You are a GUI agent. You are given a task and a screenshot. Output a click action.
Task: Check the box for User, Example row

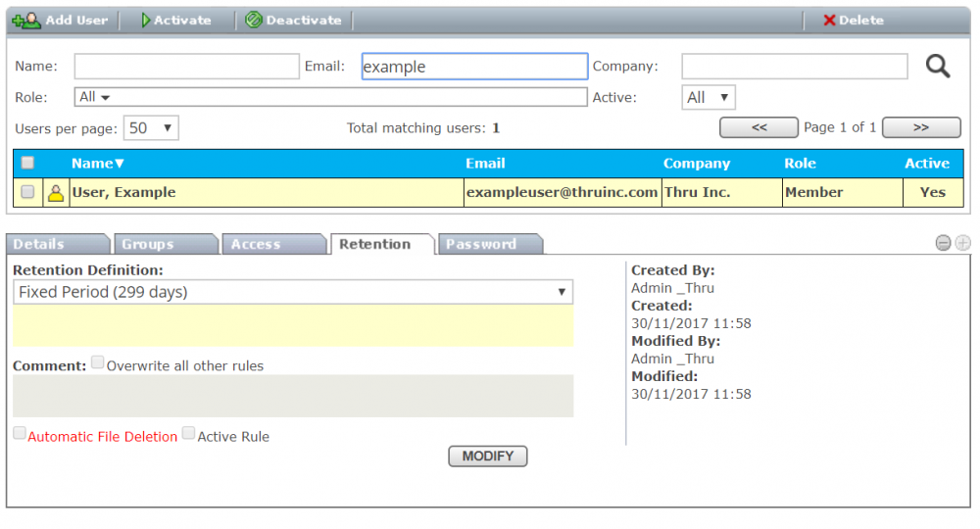point(27,192)
